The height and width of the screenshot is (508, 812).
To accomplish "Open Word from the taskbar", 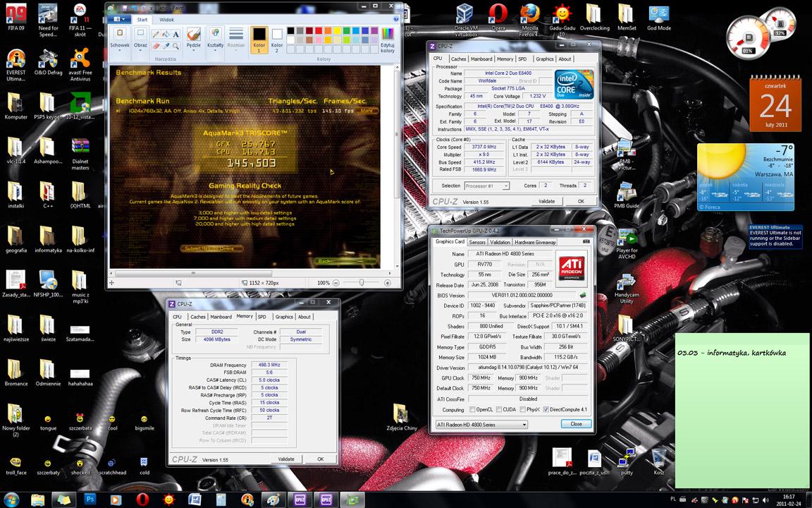I will coord(195,500).
